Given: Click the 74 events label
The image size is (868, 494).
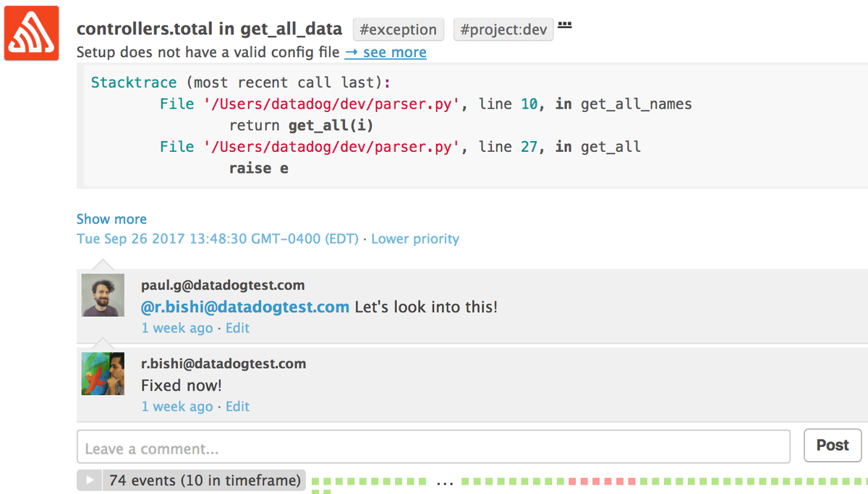Looking at the screenshot, I should 205,480.
